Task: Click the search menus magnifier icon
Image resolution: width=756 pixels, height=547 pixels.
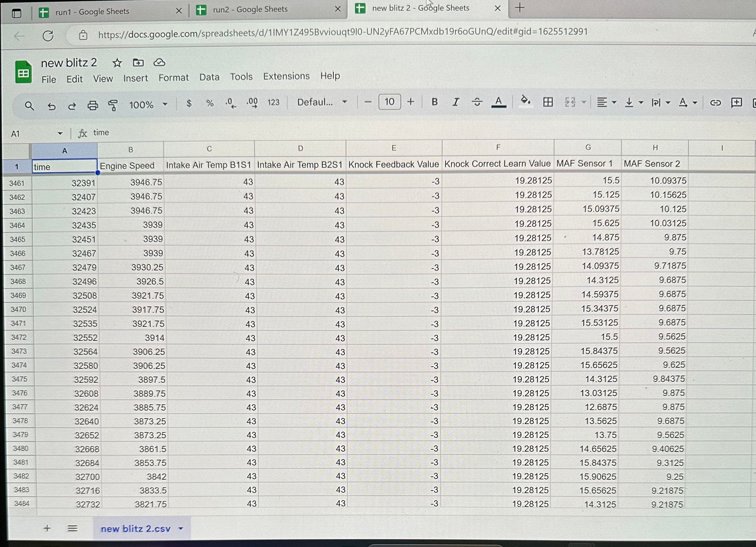Action: [x=29, y=106]
